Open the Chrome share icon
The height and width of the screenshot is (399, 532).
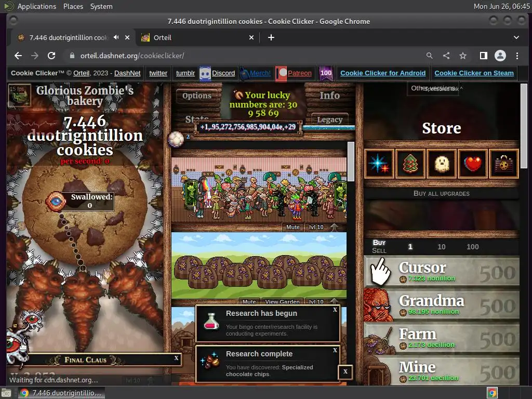click(446, 56)
